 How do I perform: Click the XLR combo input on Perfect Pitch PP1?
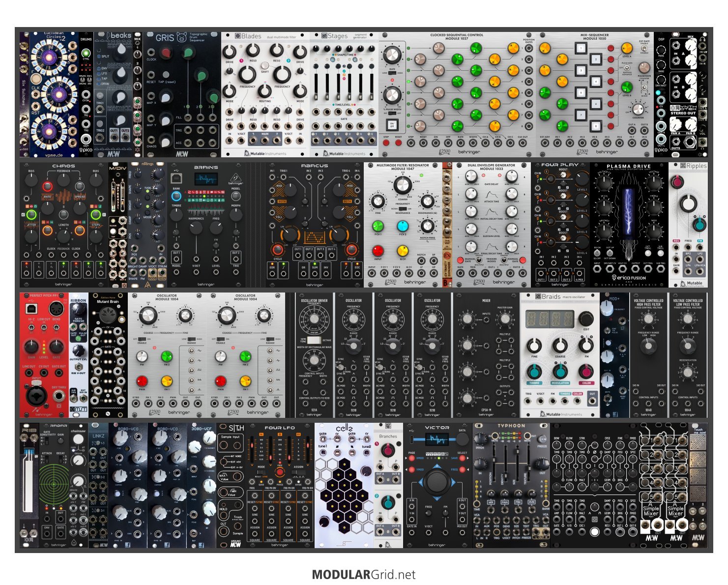(36, 396)
